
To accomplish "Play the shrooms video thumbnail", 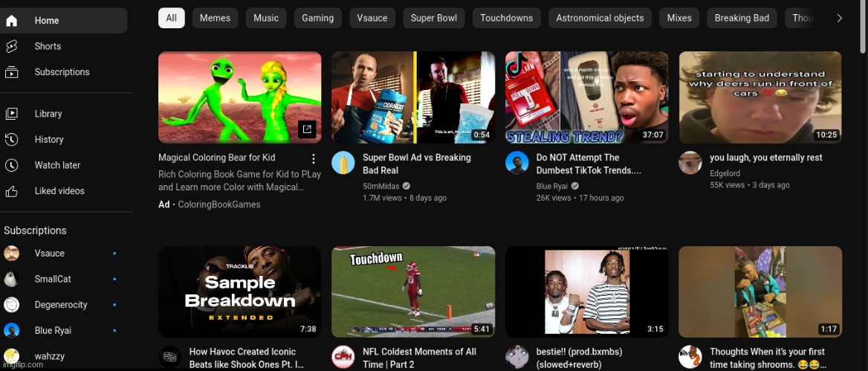I will pyautogui.click(x=760, y=291).
